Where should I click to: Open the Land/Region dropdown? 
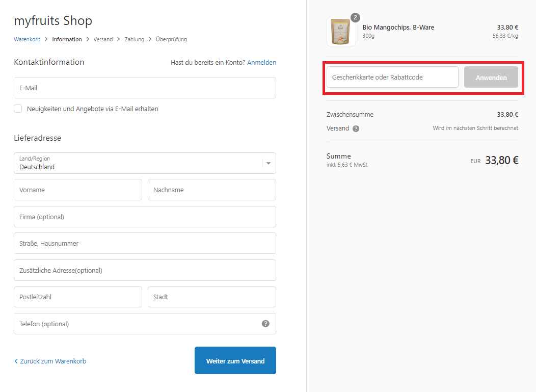point(145,163)
